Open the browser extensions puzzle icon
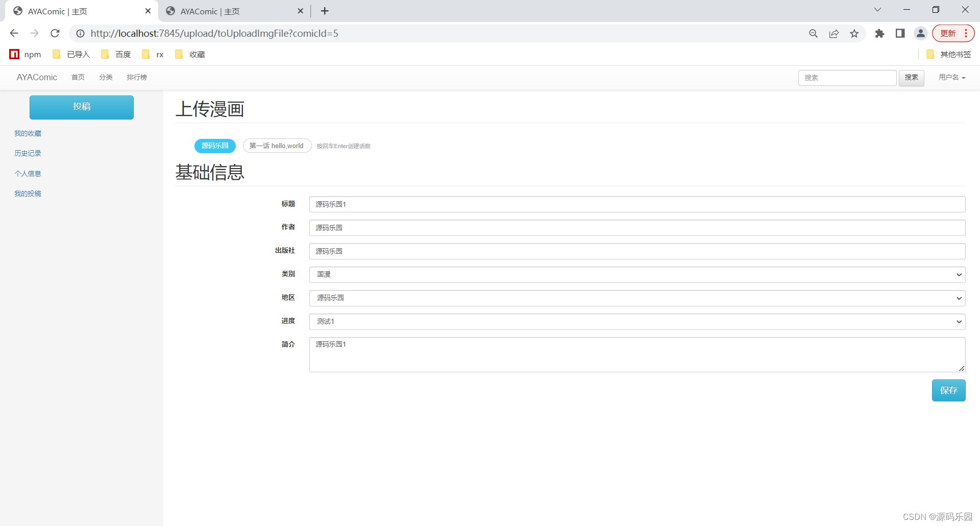Image resolution: width=980 pixels, height=526 pixels. [x=879, y=33]
